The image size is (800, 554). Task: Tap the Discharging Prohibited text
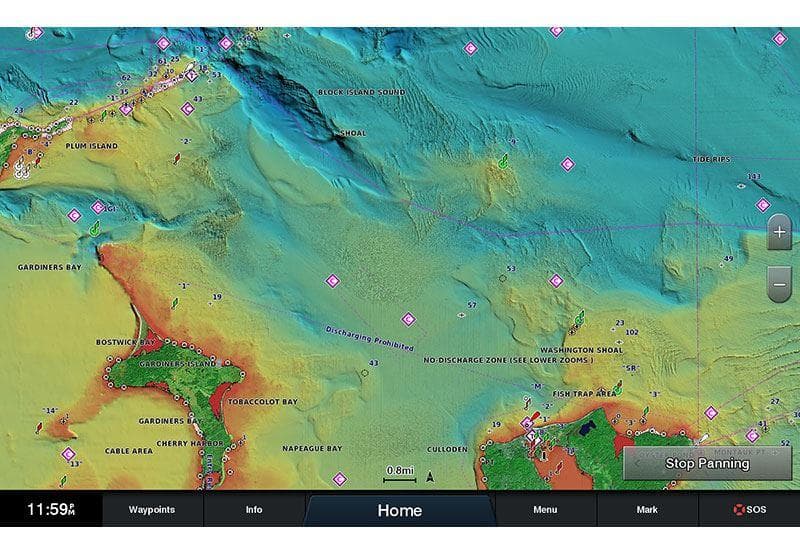pos(369,339)
